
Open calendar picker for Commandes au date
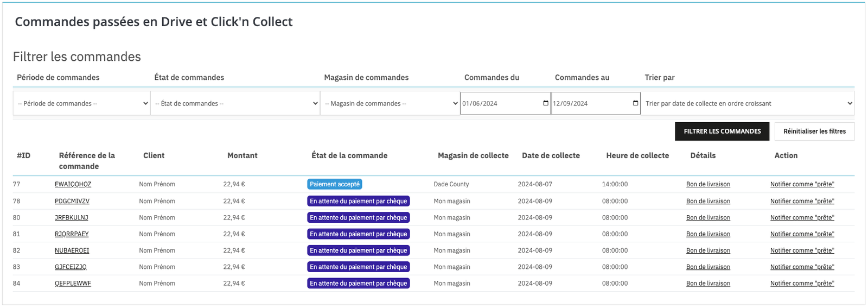[636, 103]
